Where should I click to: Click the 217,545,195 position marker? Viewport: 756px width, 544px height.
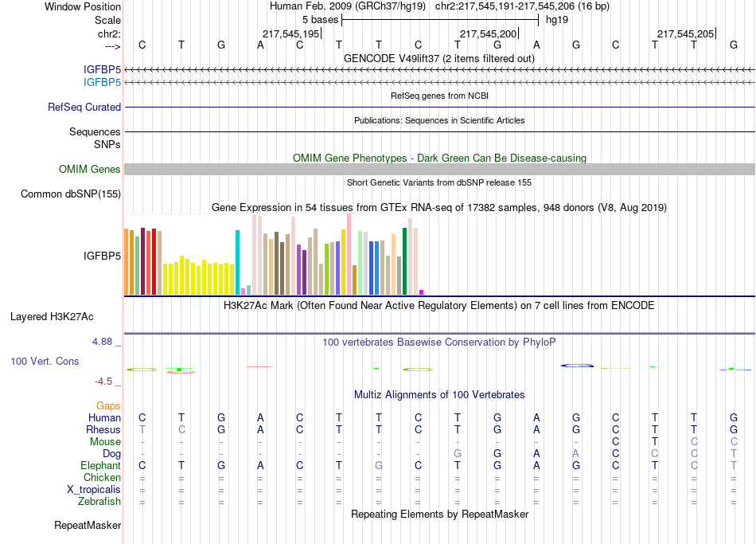pos(291,33)
